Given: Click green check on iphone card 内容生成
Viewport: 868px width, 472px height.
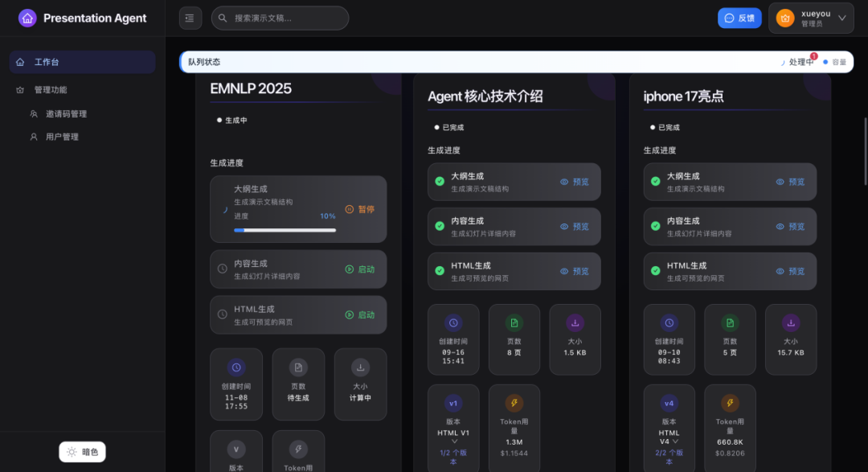Looking at the screenshot, I should click(x=656, y=226).
